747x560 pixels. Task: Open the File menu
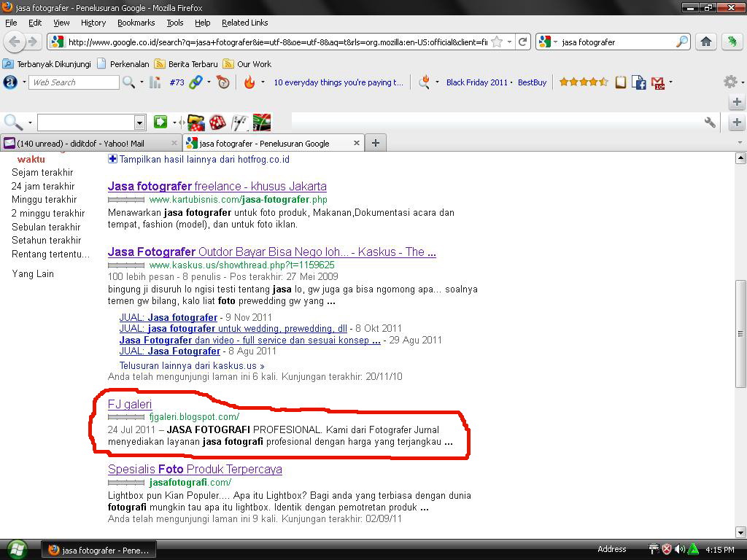pos(11,23)
